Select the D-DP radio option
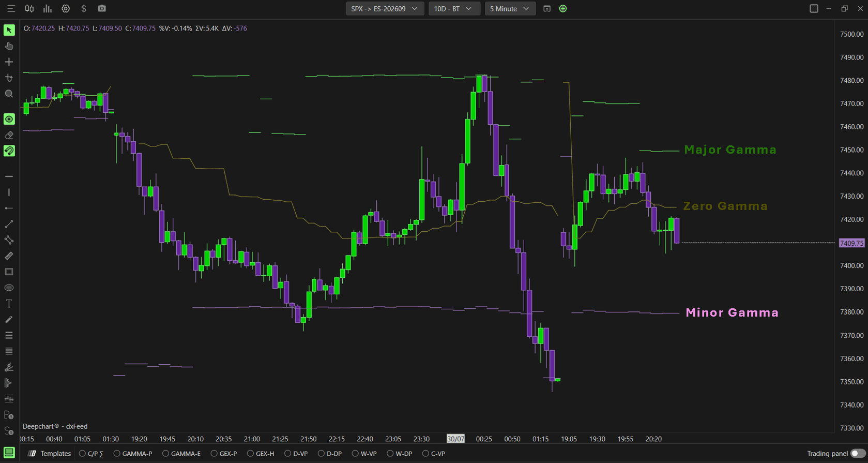 [330, 454]
